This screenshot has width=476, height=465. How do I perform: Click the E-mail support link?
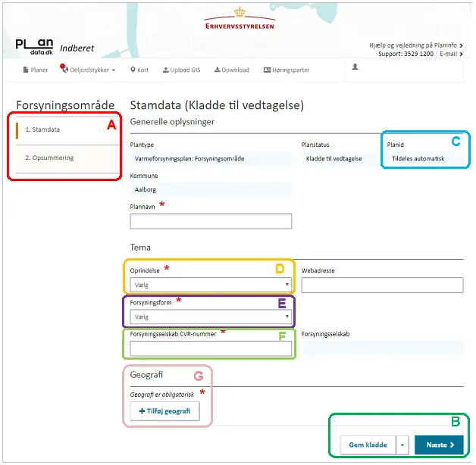click(449, 55)
